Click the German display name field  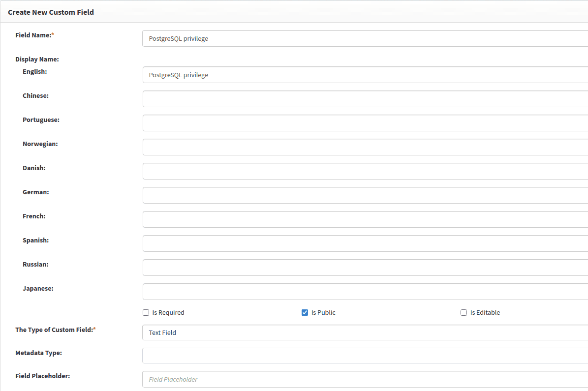[364, 195]
